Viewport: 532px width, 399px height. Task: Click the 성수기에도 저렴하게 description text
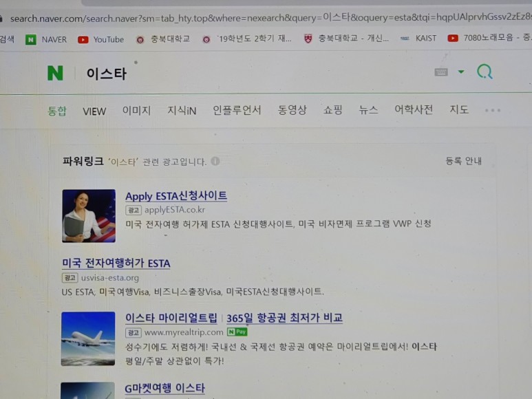281,347
